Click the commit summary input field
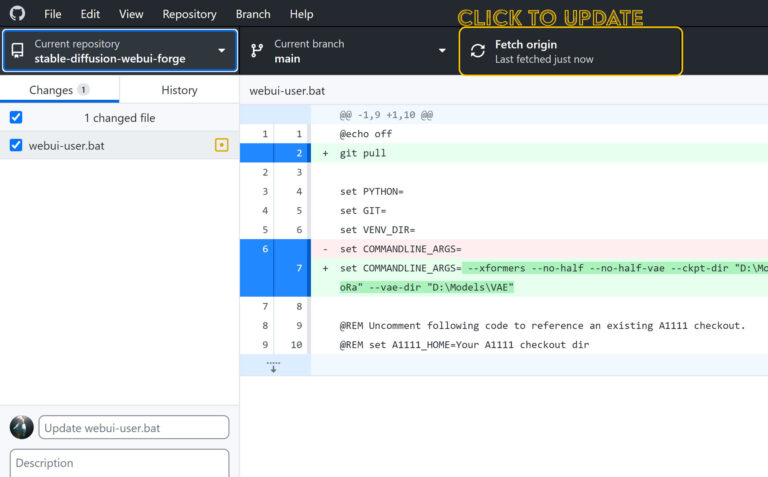 click(134, 428)
